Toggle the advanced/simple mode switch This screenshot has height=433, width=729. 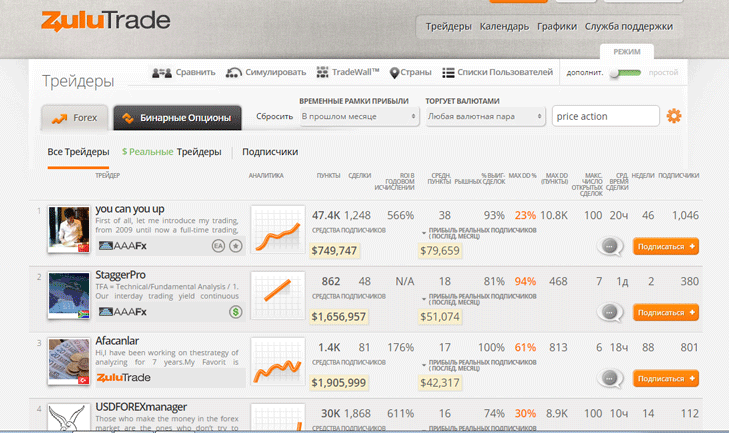pyautogui.click(x=628, y=73)
